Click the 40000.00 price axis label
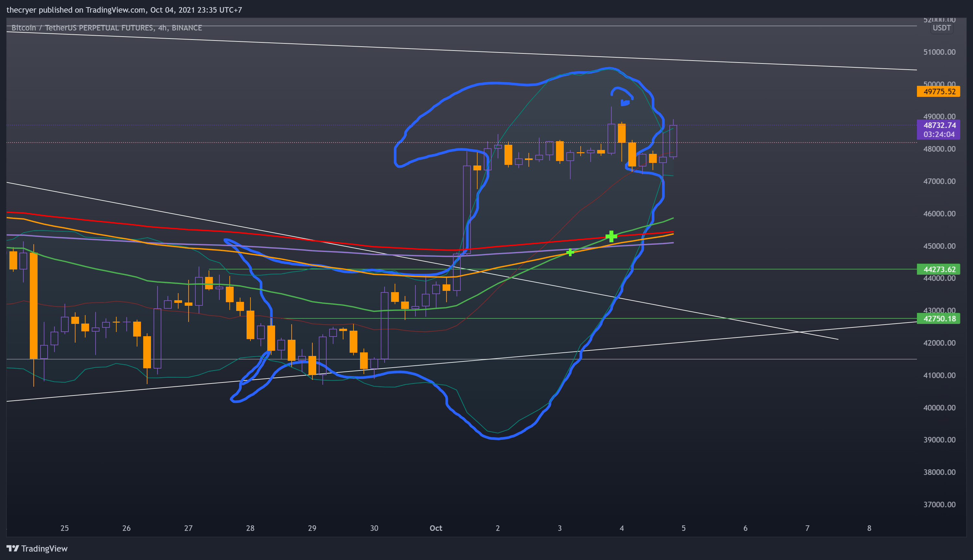 [939, 407]
